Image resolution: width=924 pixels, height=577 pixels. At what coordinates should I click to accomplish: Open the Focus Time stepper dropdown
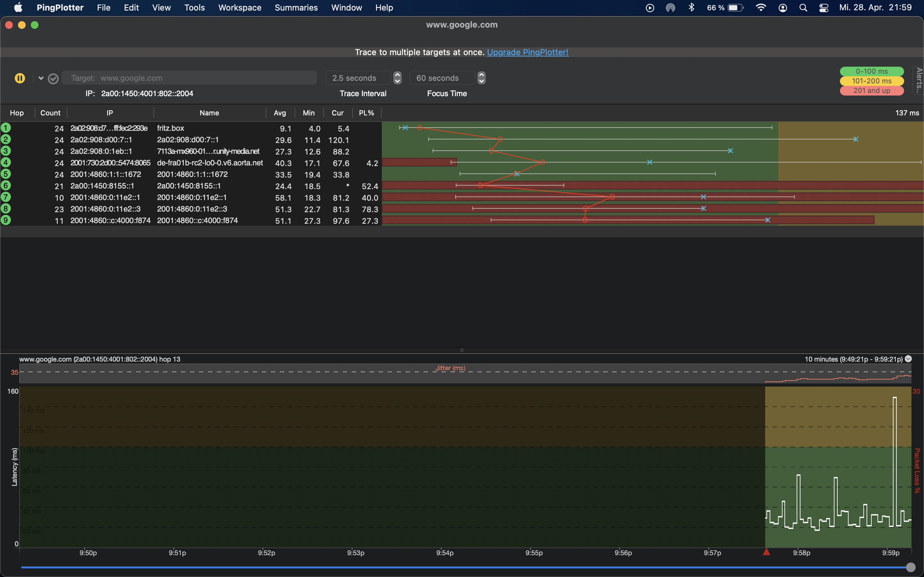[482, 78]
